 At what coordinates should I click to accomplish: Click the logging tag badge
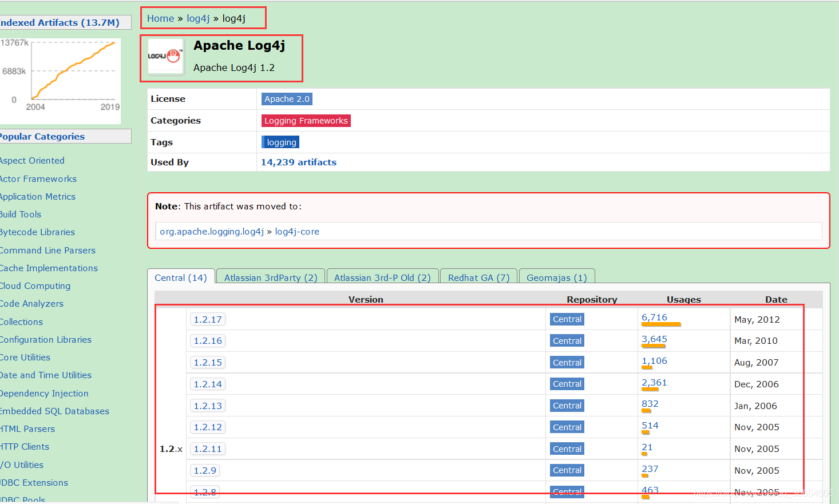(281, 142)
